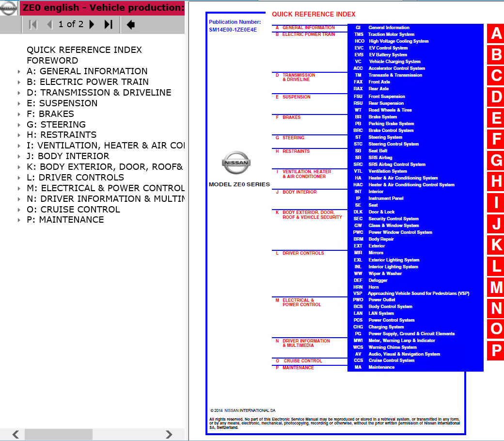Expand A: GENERAL INFORMATION tree node
This screenshot has height=441, width=504.
[19, 71]
